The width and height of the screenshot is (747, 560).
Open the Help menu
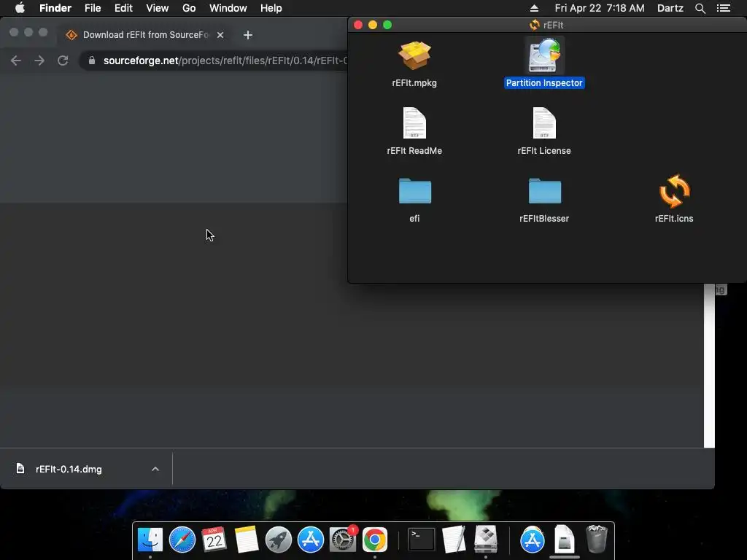pos(271,8)
